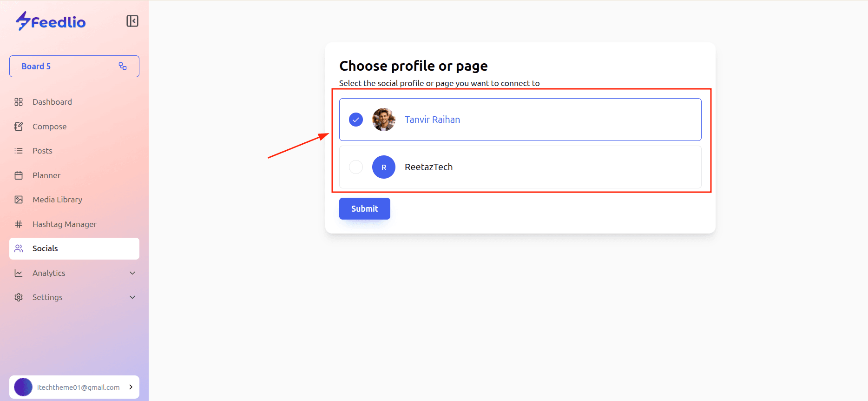Click the Dashboard grid icon

19,102
